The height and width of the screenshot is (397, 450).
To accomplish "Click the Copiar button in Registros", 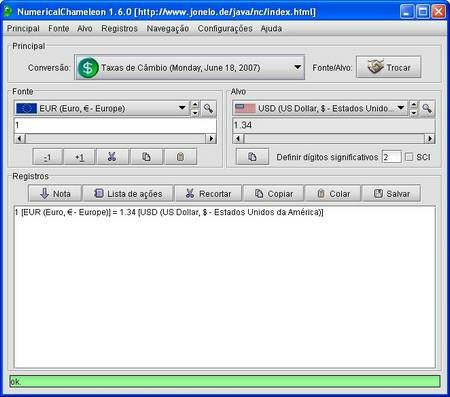I will 274,194.
